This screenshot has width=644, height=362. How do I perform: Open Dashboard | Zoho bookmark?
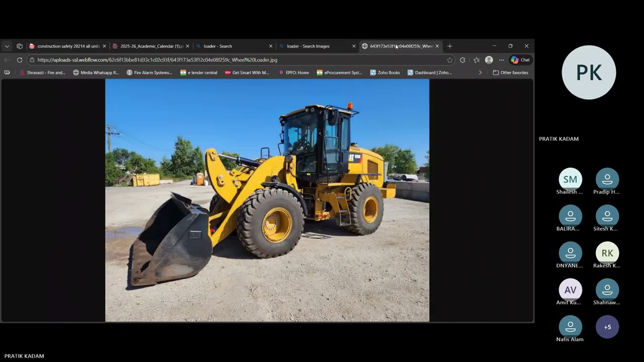click(x=430, y=72)
